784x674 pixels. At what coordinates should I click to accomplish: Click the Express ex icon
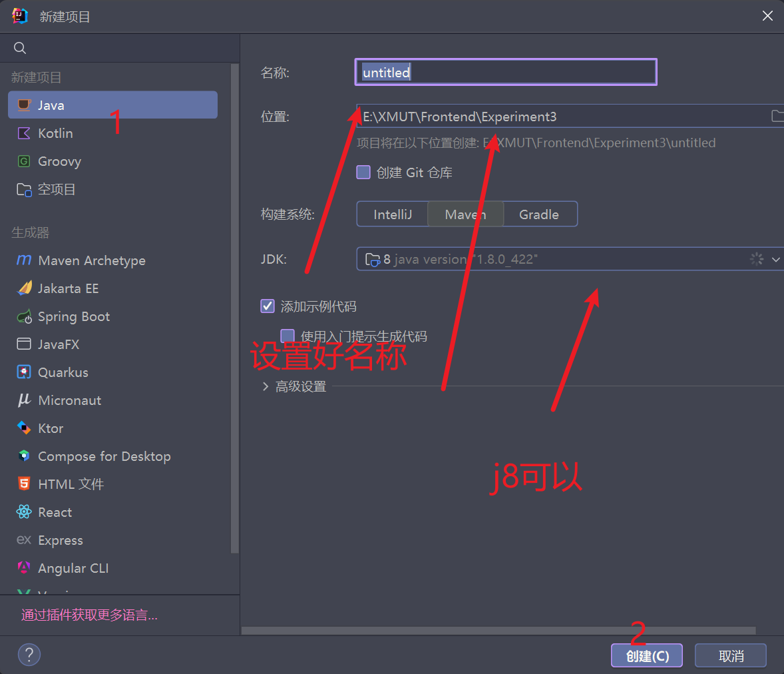coord(24,540)
